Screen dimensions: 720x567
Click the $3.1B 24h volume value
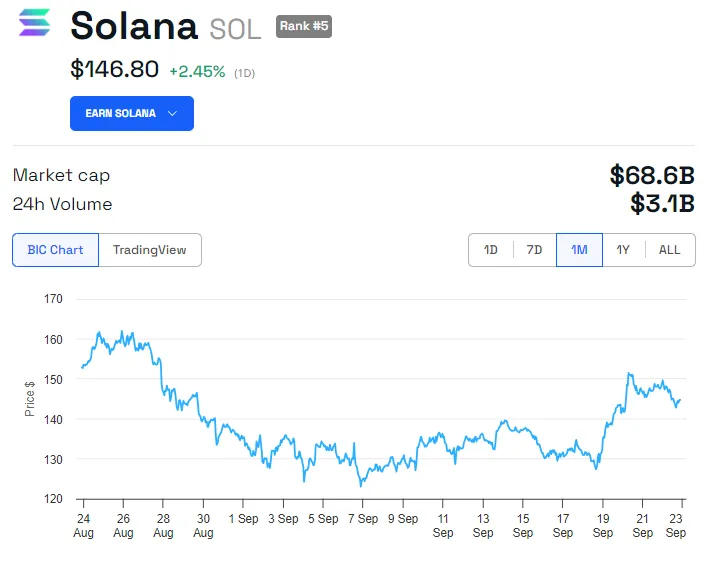662,205
